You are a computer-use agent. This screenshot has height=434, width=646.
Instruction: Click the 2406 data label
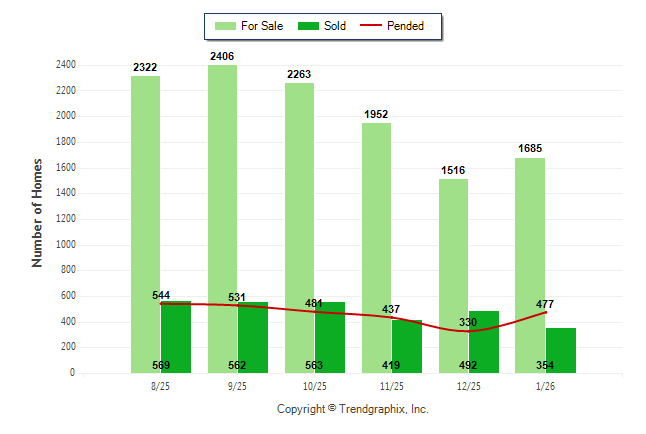tap(222, 57)
